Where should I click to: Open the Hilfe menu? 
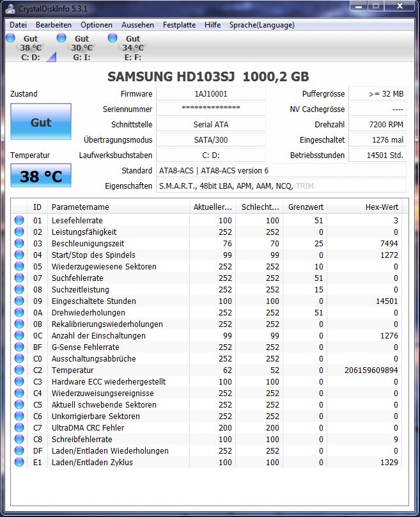coord(212,25)
